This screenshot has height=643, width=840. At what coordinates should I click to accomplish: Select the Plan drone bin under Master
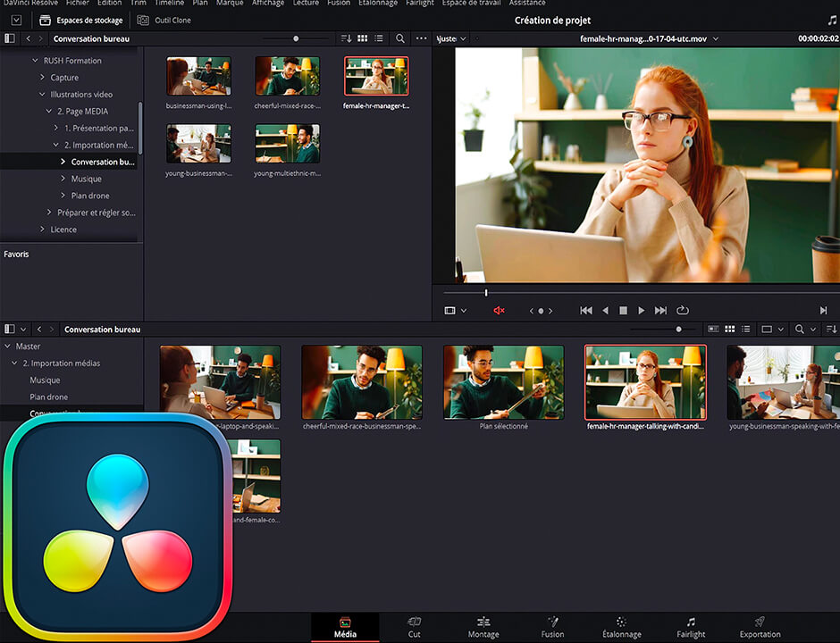pyautogui.click(x=49, y=397)
